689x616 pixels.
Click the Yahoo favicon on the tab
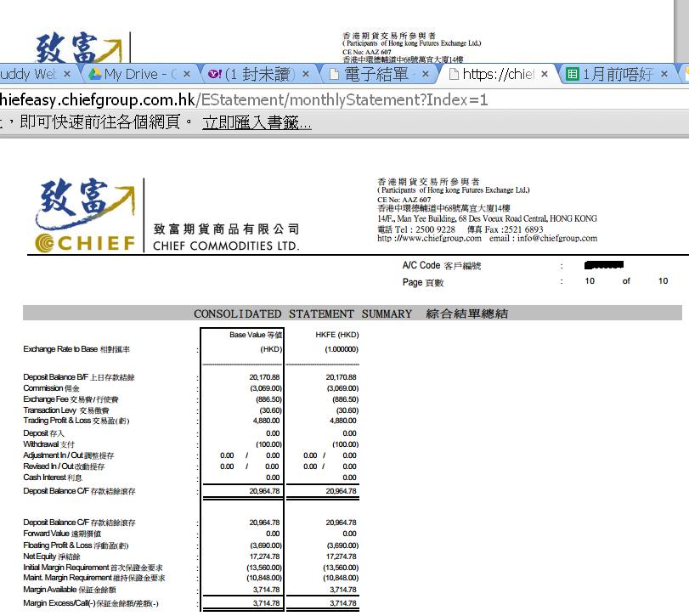pos(214,74)
